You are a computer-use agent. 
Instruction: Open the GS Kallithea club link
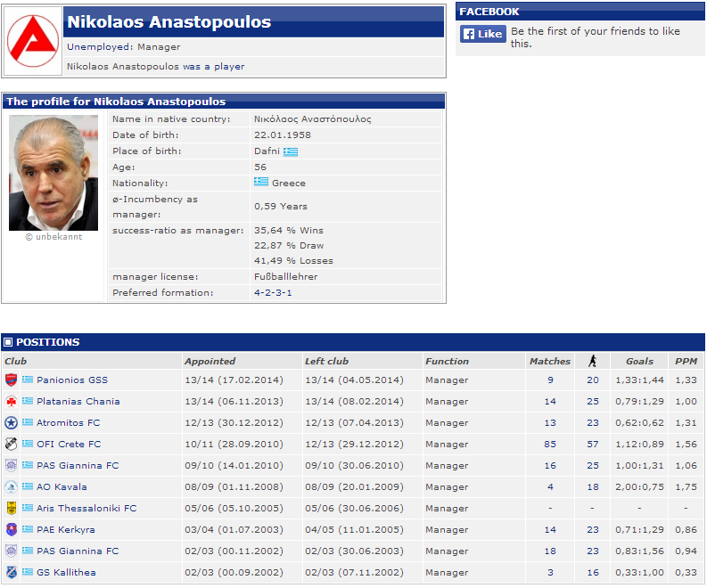click(66, 572)
